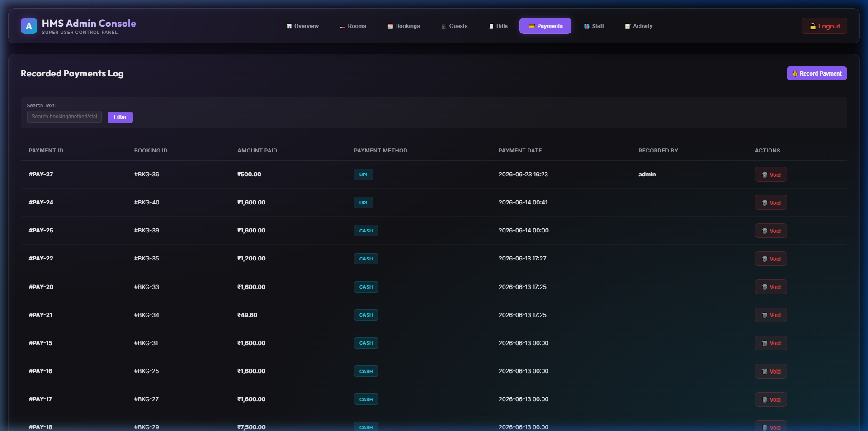Image resolution: width=868 pixels, height=431 pixels.
Task: Click payment ID #PAY-24
Action: coord(41,202)
